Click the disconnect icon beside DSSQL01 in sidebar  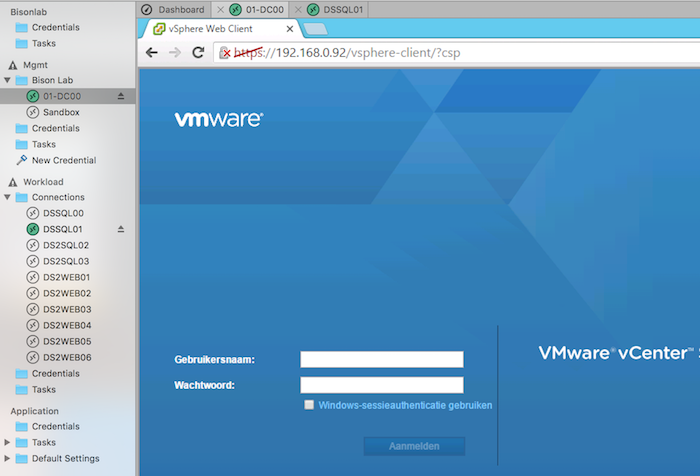tap(121, 229)
